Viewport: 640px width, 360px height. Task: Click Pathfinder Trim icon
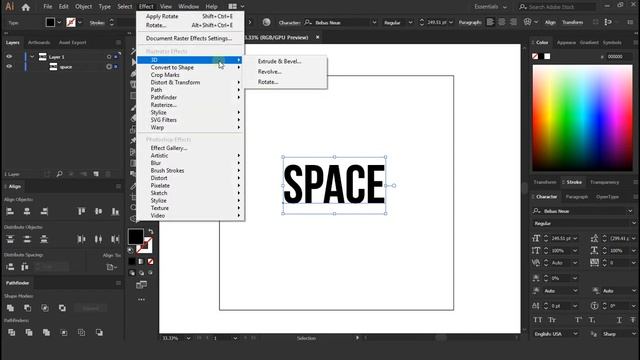(x=29, y=332)
